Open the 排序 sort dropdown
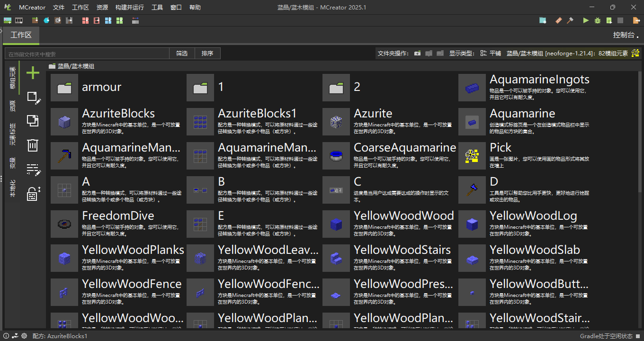 pyautogui.click(x=207, y=54)
